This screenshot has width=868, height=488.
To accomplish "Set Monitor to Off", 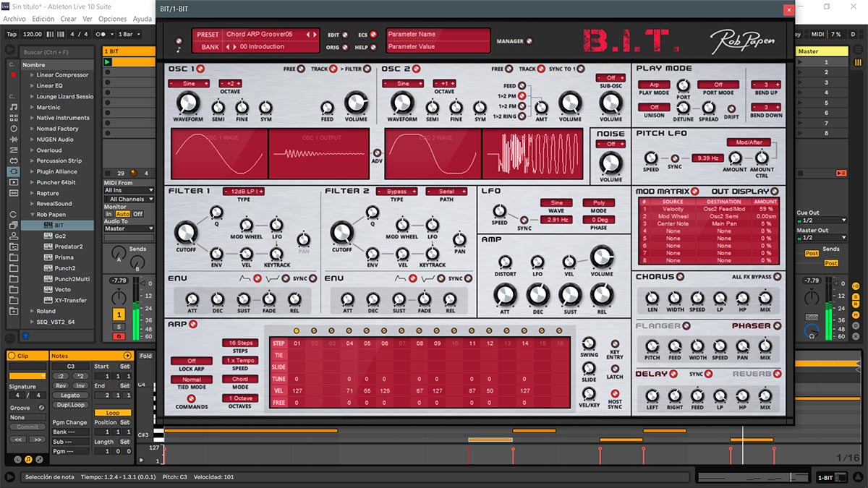I will [x=137, y=214].
